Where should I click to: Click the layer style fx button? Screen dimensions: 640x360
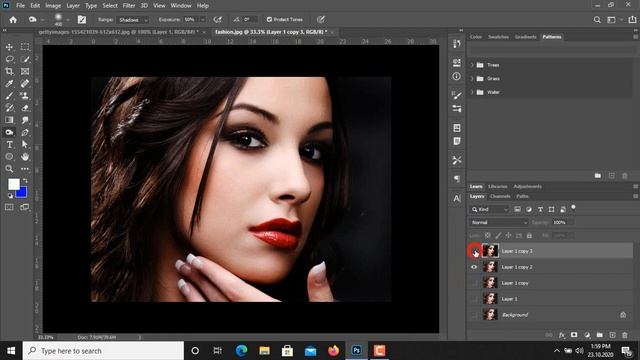[562, 335]
